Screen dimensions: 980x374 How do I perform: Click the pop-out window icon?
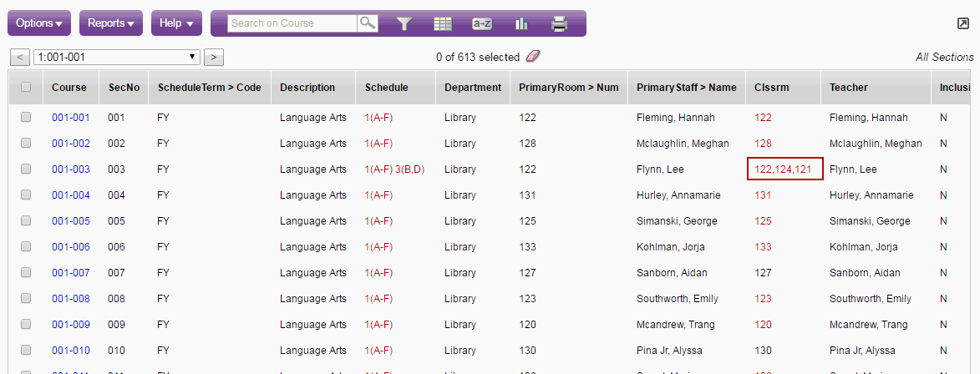pyautogui.click(x=962, y=24)
